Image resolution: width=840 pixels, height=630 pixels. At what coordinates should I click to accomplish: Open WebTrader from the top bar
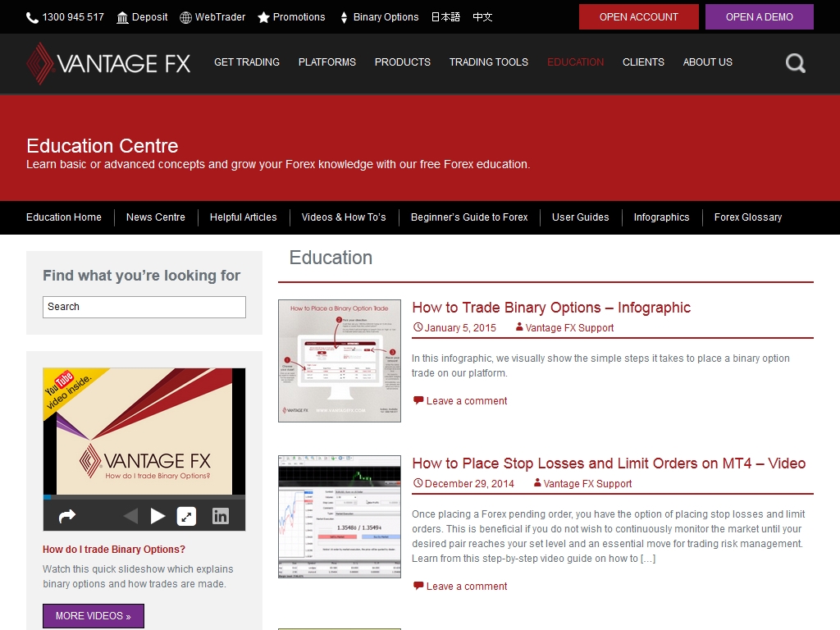tap(212, 17)
